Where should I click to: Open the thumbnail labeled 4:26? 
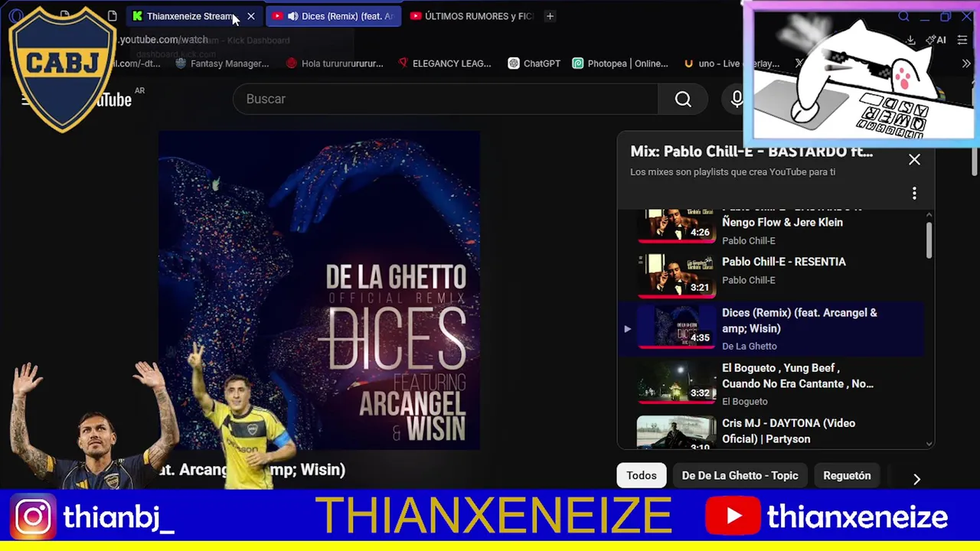click(x=677, y=226)
